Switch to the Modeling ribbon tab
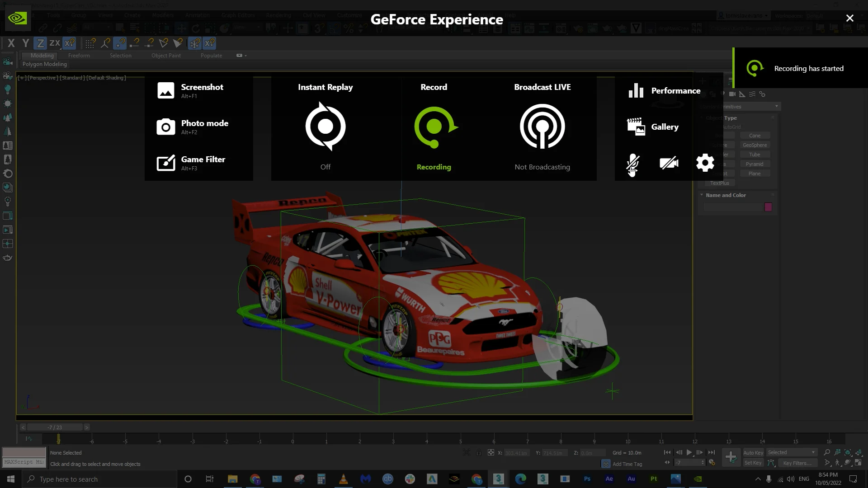 coord(42,56)
